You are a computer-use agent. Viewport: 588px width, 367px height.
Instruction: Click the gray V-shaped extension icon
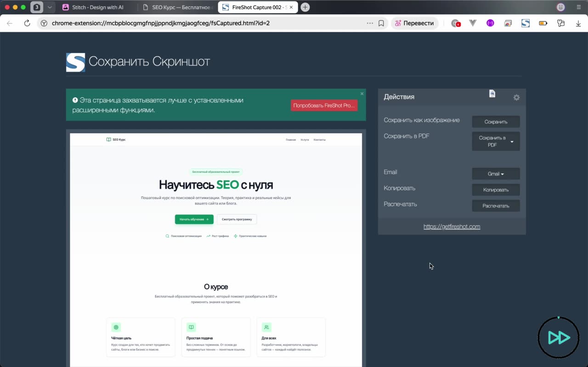pyautogui.click(x=473, y=23)
